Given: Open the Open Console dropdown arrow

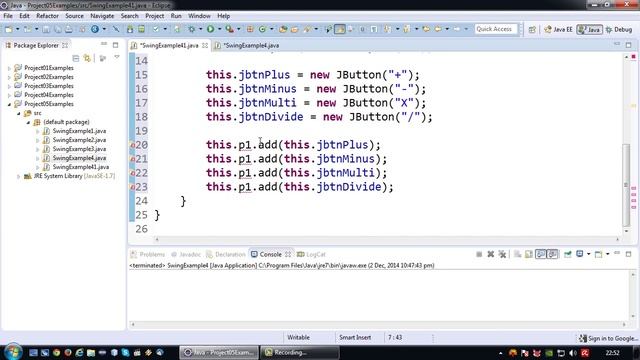Looking at the screenshot, I should coord(608,254).
